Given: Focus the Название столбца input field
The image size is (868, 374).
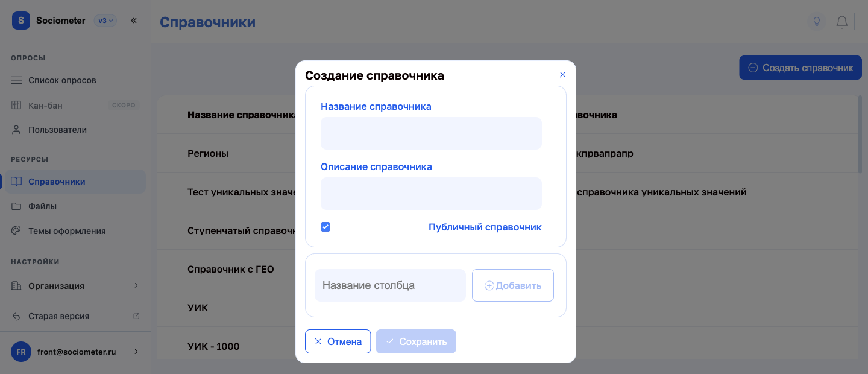Looking at the screenshot, I should pos(390,285).
